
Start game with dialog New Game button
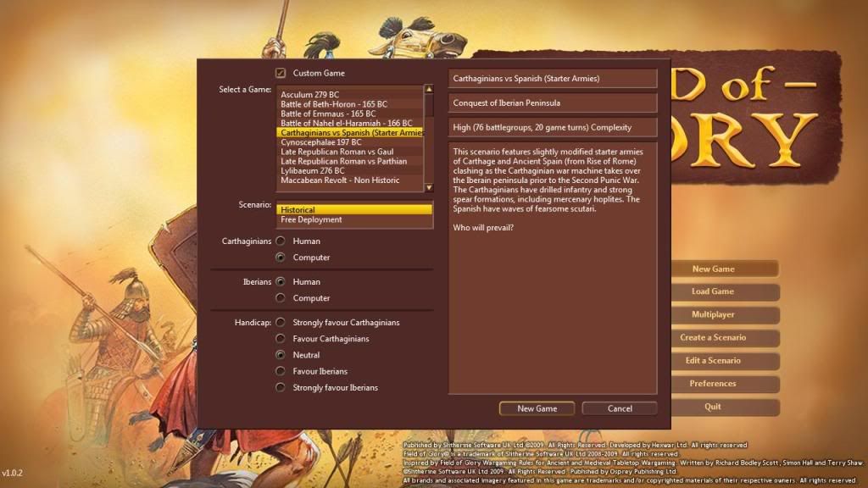click(x=537, y=408)
